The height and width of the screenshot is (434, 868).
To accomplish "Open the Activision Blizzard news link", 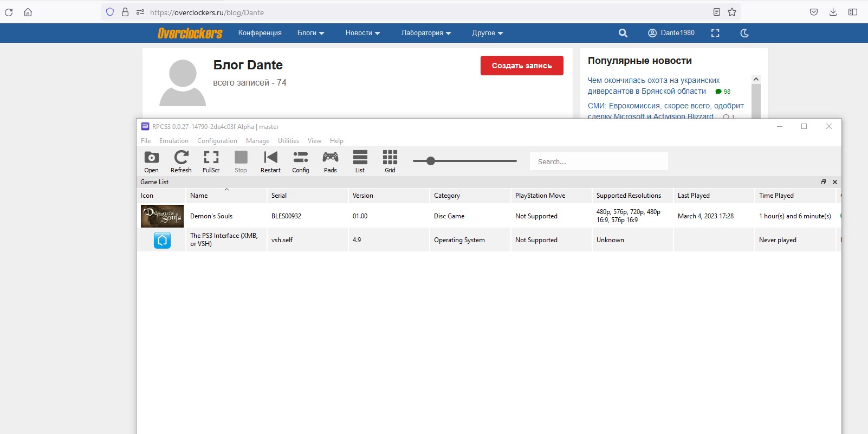I will click(666, 111).
